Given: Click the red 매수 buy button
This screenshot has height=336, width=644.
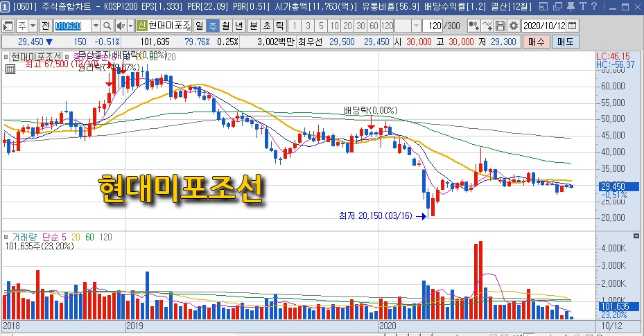Looking at the screenshot, I should point(536,42).
